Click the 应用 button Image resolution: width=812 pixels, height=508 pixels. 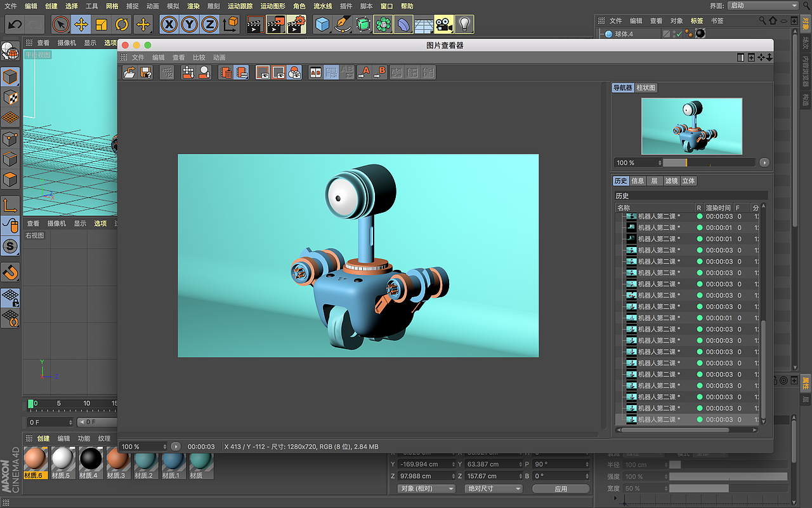tap(560, 488)
